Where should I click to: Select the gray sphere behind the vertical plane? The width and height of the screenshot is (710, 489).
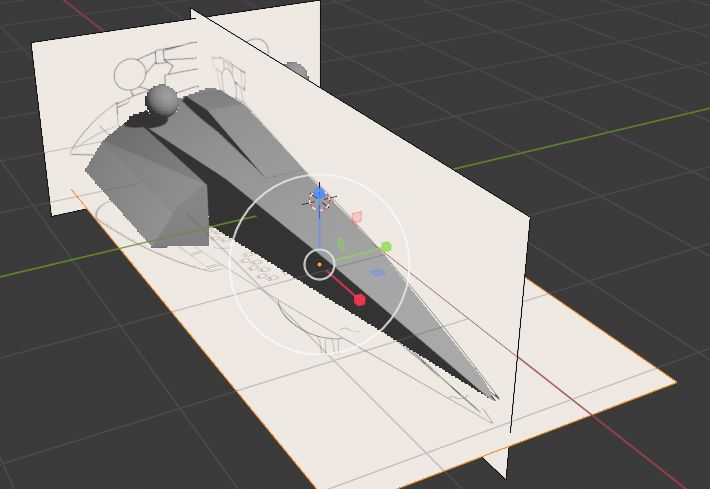coord(298,70)
